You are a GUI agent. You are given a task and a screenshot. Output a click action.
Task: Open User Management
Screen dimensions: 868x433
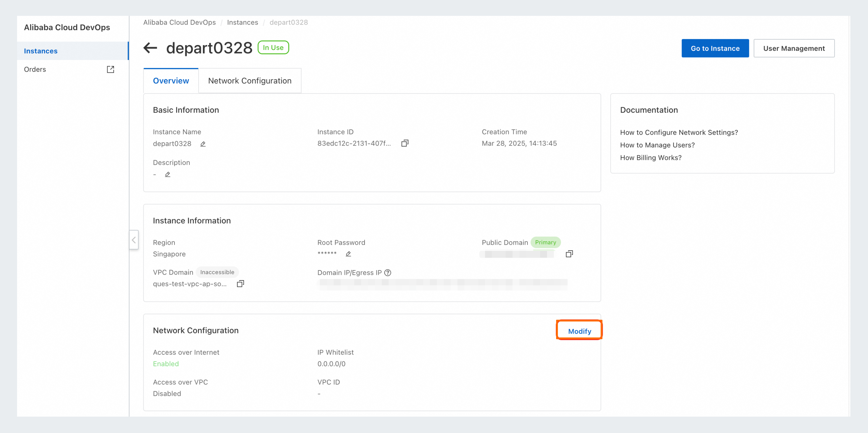tap(794, 48)
